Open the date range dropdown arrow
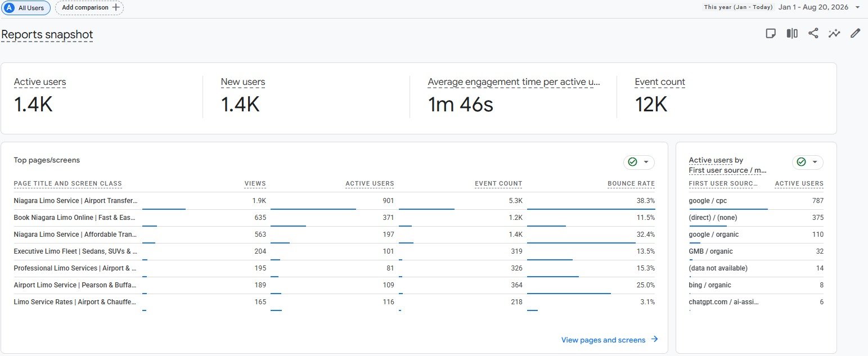Viewport: 868px width, 356px height. tap(857, 7)
